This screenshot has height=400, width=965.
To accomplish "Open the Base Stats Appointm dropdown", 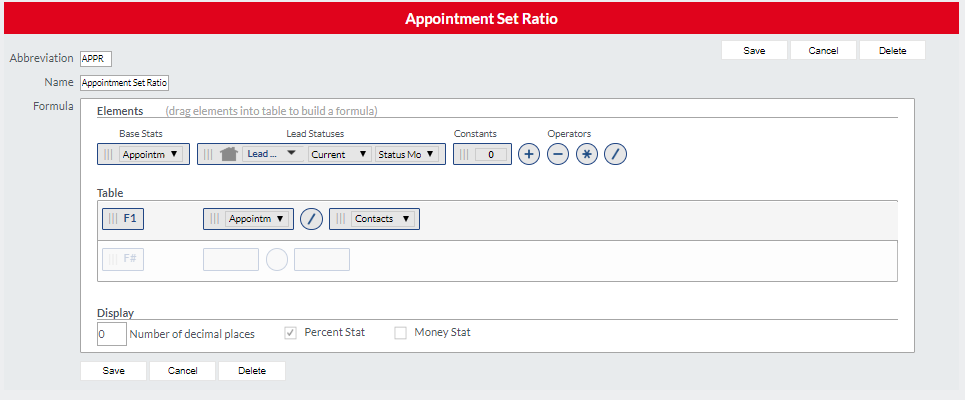I will click(151, 154).
